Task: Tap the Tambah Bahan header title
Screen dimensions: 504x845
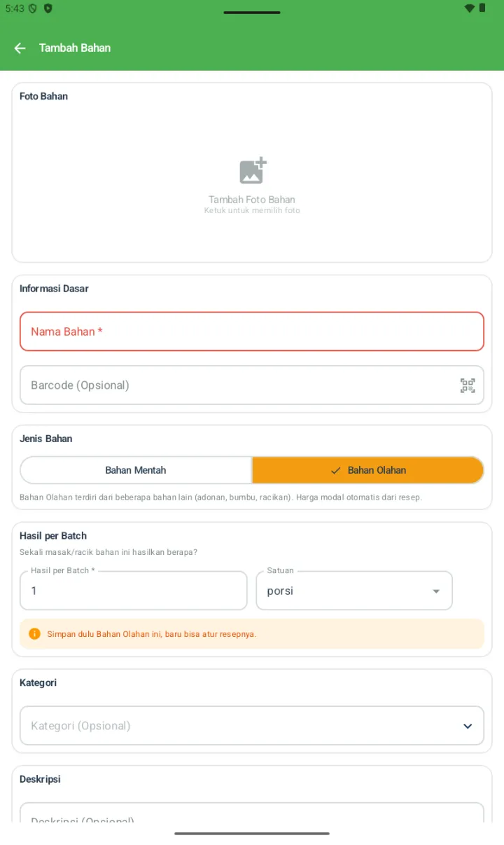Action: [75, 48]
